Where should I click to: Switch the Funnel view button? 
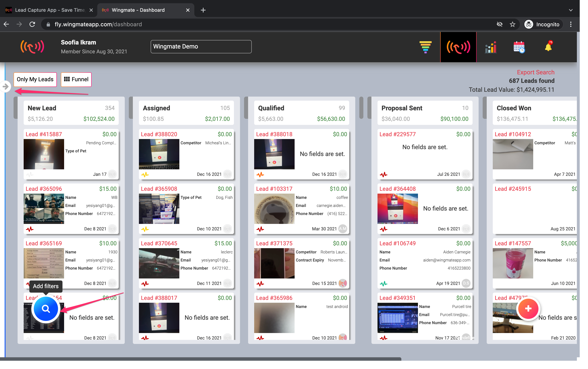click(x=76, y=79)
